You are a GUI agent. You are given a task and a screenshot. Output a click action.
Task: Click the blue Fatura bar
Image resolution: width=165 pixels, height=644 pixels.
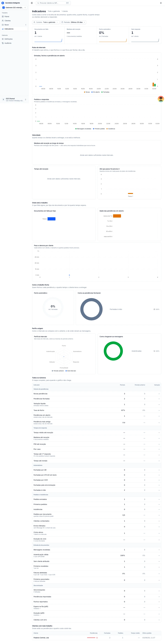(x=51, y=219)
